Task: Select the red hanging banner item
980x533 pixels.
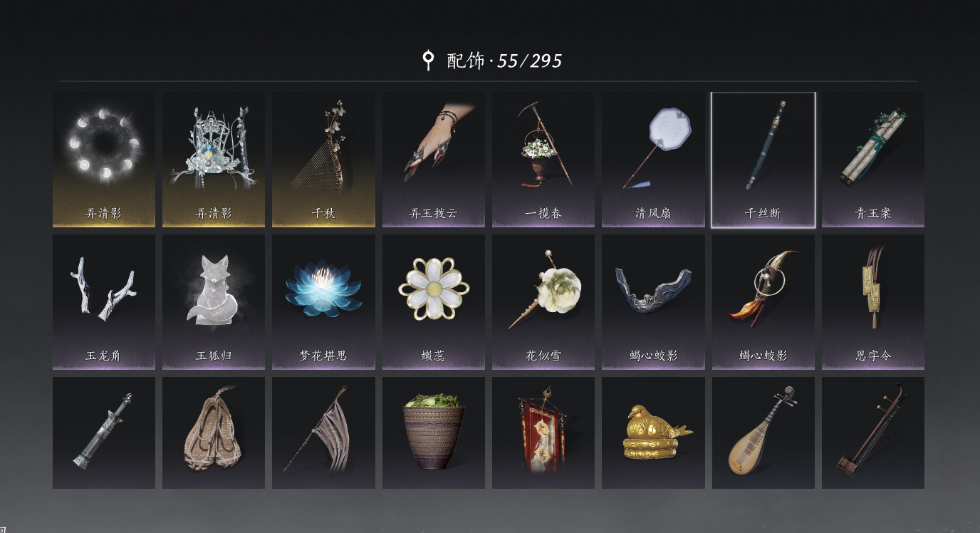Action: [543, 433]
